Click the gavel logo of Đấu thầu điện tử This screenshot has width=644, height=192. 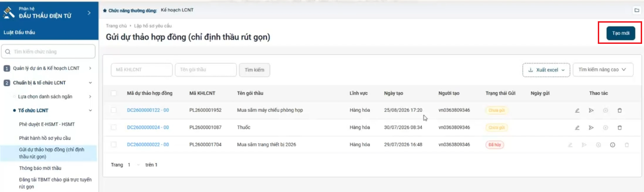point(8,13)
